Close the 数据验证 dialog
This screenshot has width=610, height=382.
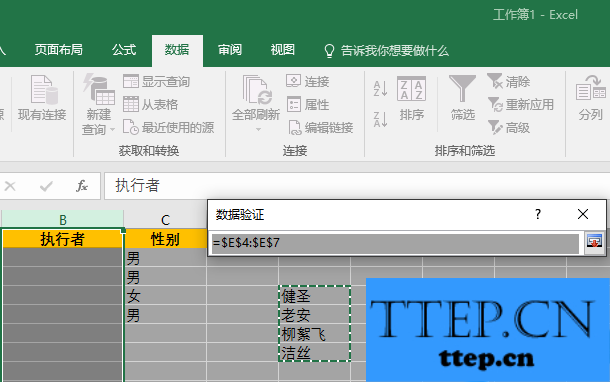coord(583,214)
